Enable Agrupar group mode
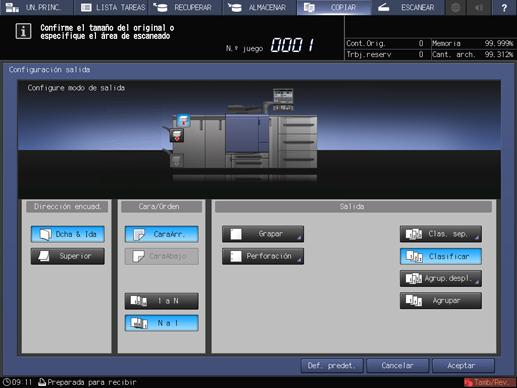The width and height of the screenshot is (517, 388). [x=441, y=301]
